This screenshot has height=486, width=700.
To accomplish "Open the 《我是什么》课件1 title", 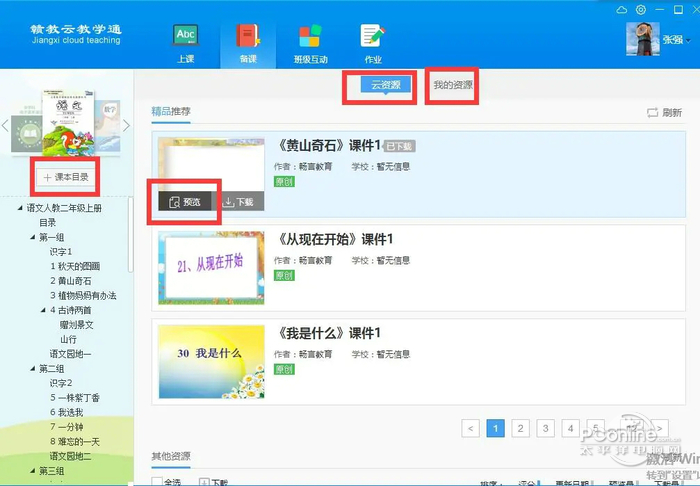I will pos(329,333).
